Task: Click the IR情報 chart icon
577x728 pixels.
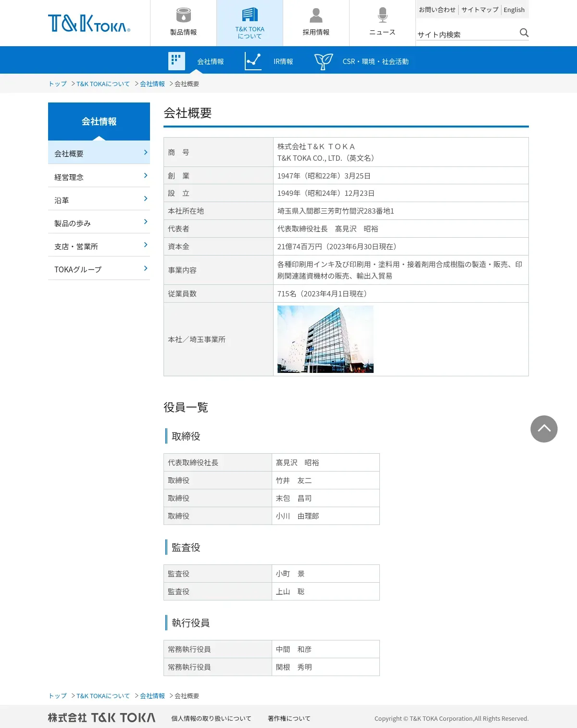Action: [253, 61]
